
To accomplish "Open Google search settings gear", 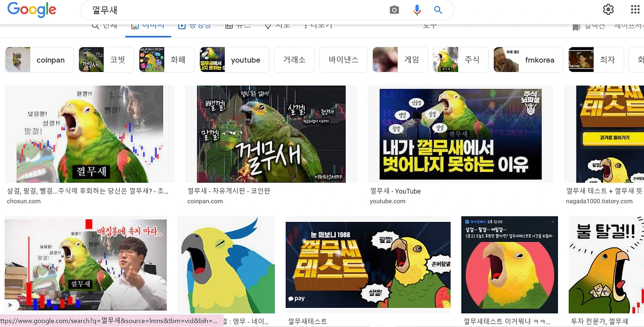I will point(608,9).
